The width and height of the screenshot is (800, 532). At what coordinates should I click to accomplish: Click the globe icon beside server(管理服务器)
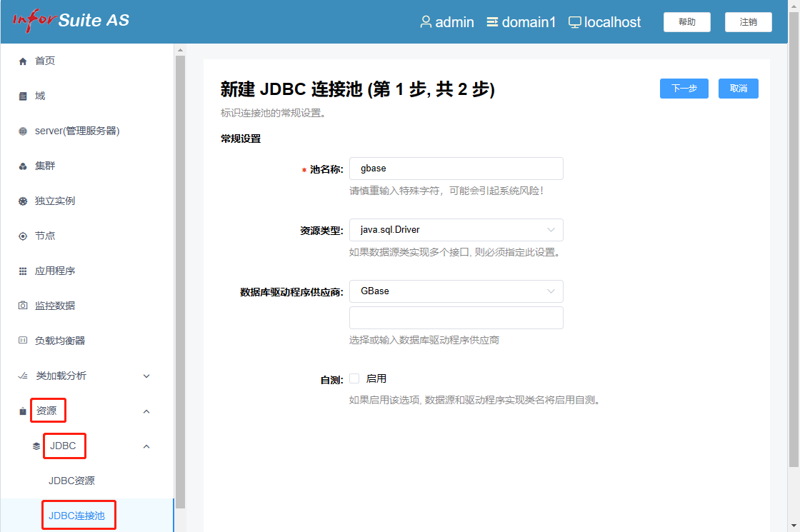23,131
